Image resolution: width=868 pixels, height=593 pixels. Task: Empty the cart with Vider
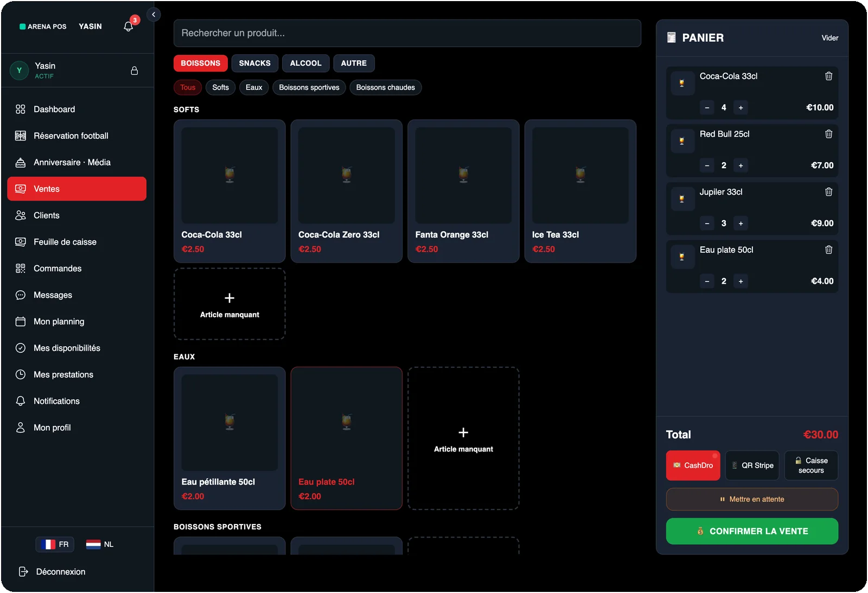point(829,38)
